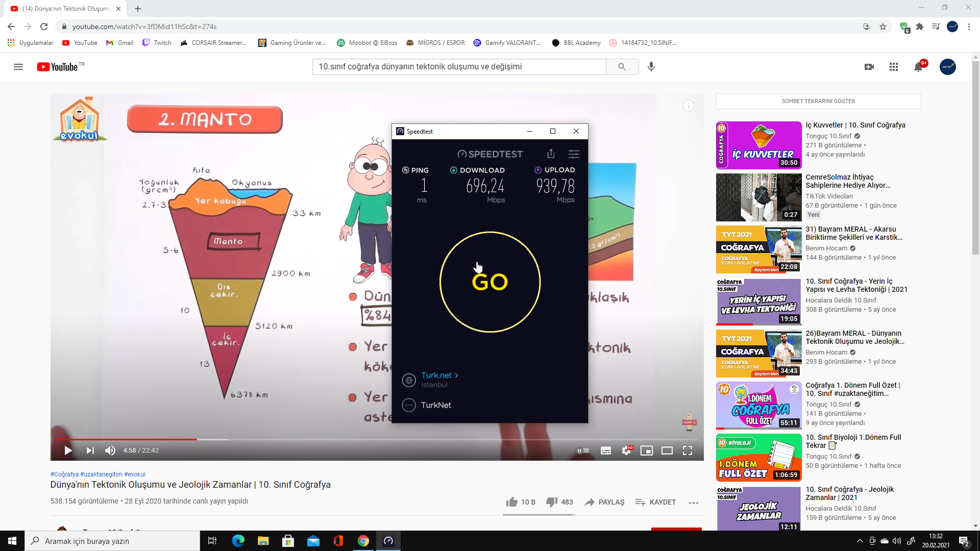Open MİGROS / ESPOR bookmark
The width and height of the screenshot is (980, 551).
pos(435,43)
